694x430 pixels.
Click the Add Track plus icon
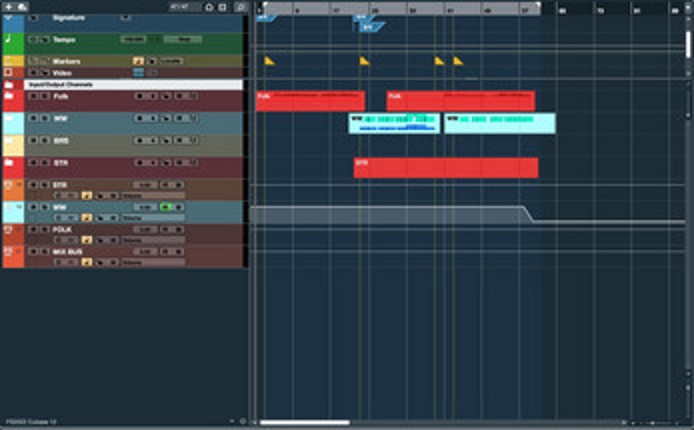[x=8, y=7]
